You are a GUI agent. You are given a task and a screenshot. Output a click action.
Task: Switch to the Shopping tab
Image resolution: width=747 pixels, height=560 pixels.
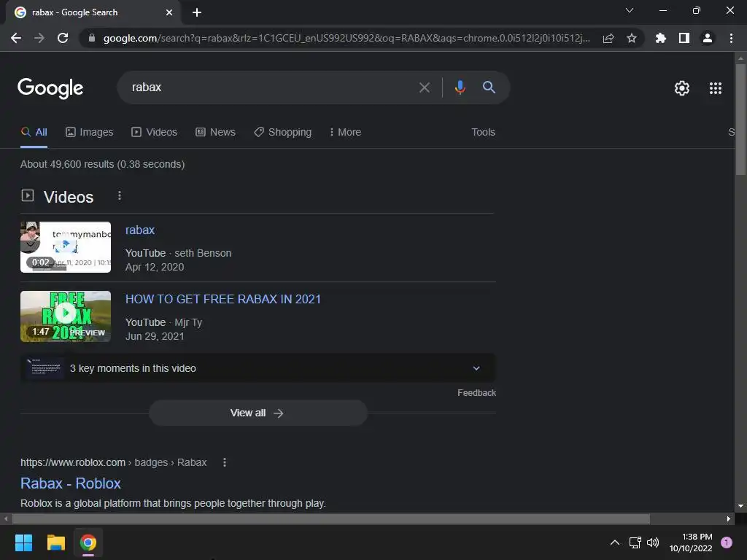[283, 133]
